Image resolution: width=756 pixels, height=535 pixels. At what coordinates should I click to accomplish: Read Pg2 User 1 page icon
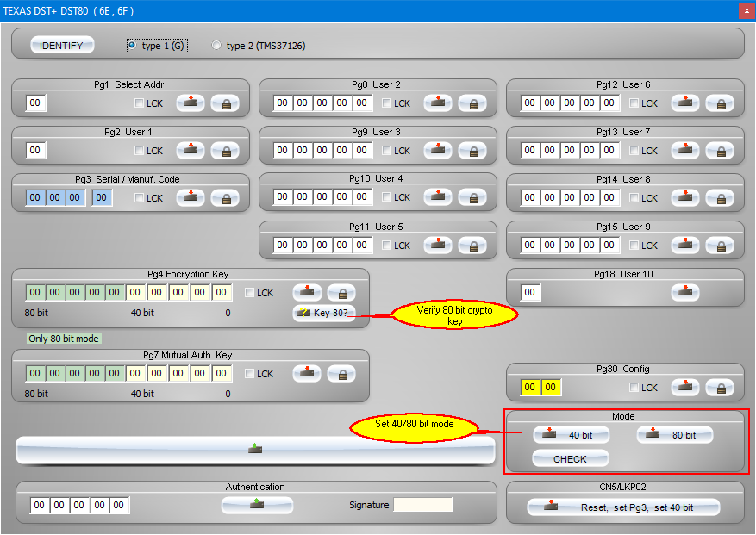point(191,151)
